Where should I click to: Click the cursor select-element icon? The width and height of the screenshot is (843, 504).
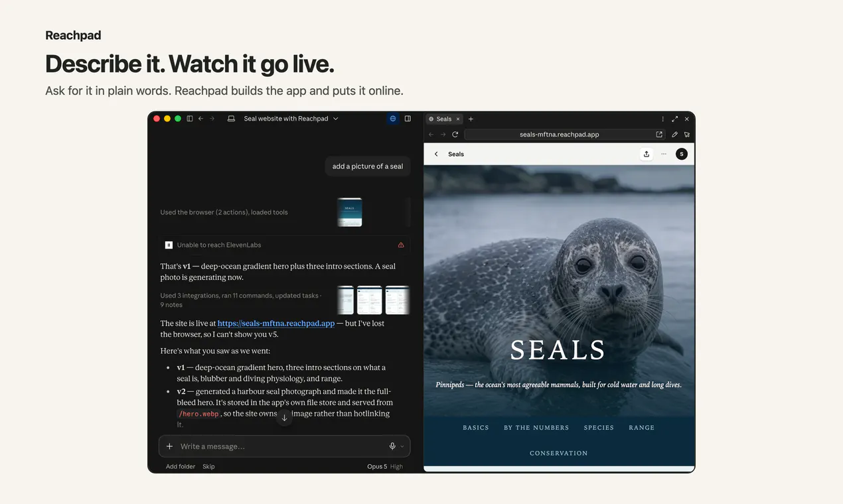[x=687, y=134]
